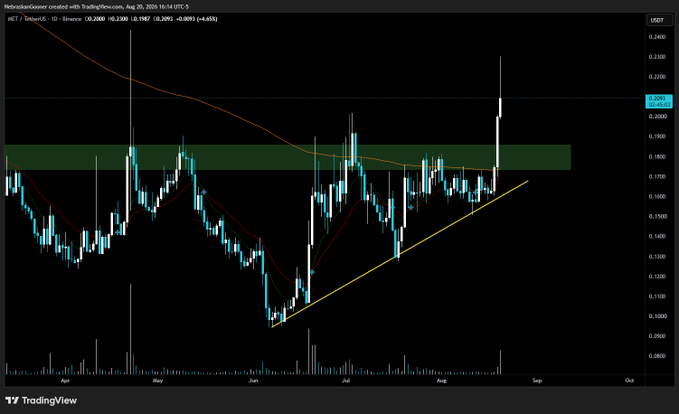Image resolution: width=679 pixels, height=414 pixels.
Task: Click the low value L0.1987
Action: click(140, 19)
